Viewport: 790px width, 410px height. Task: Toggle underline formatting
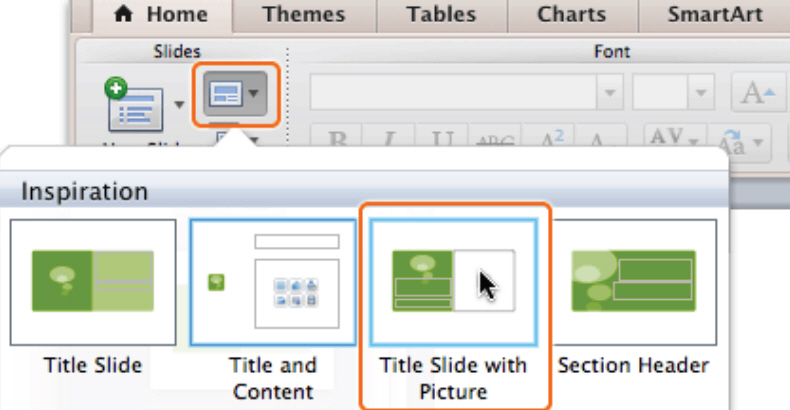coord(443,136)
